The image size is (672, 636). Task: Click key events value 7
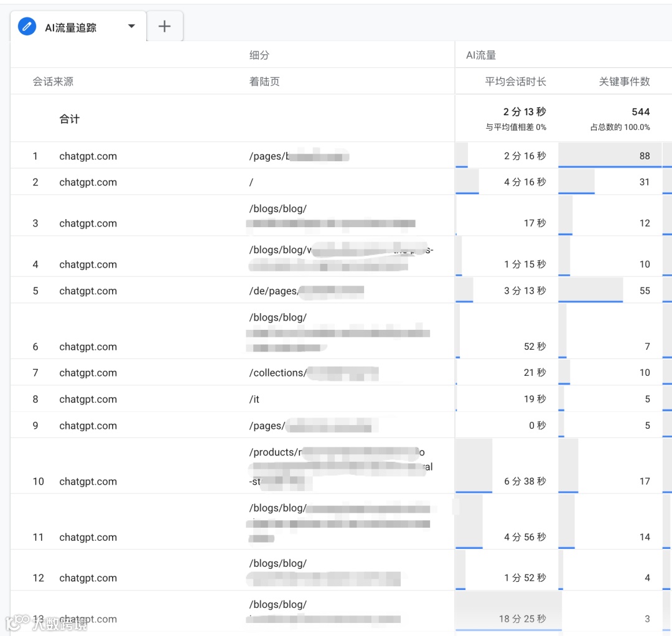pos(647,347)
